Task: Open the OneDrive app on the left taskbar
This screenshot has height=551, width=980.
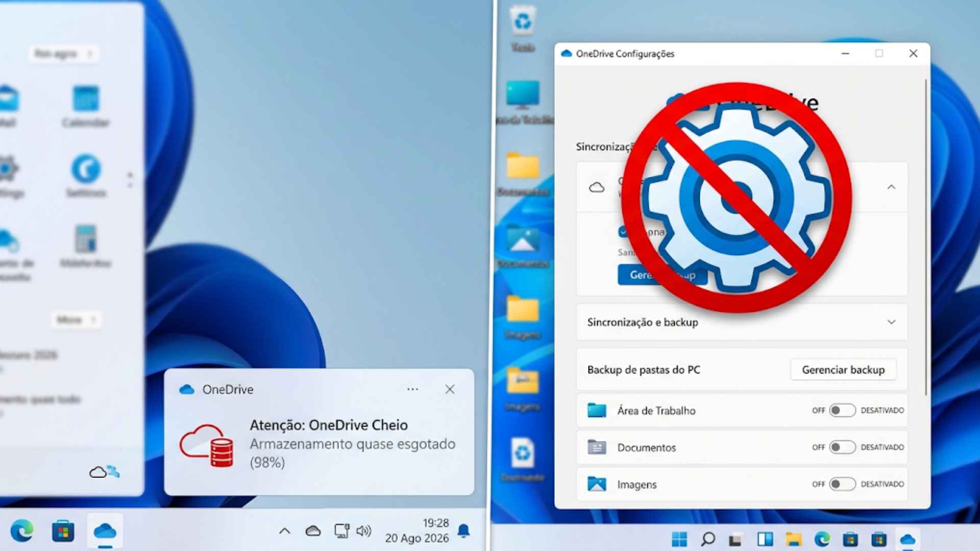Action: (105, 532)
